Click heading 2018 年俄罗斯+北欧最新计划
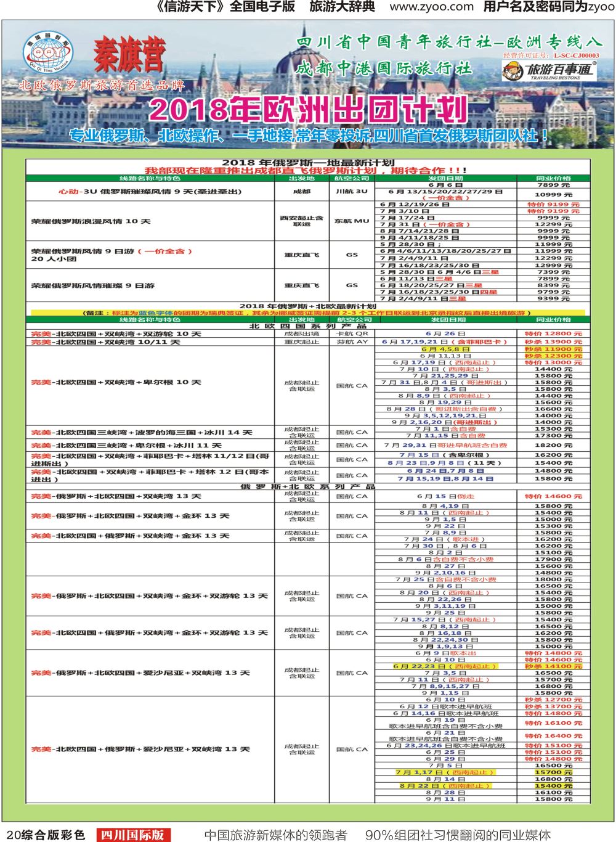This screenshot has height=842, width=616. pos(308,306)
